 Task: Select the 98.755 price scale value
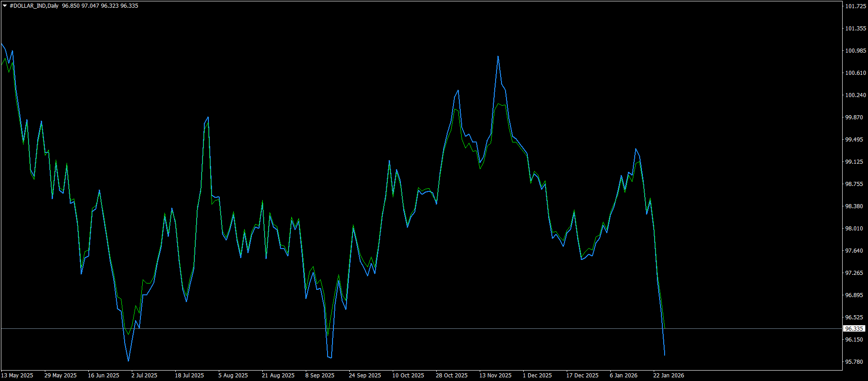[x=854, y=184]
